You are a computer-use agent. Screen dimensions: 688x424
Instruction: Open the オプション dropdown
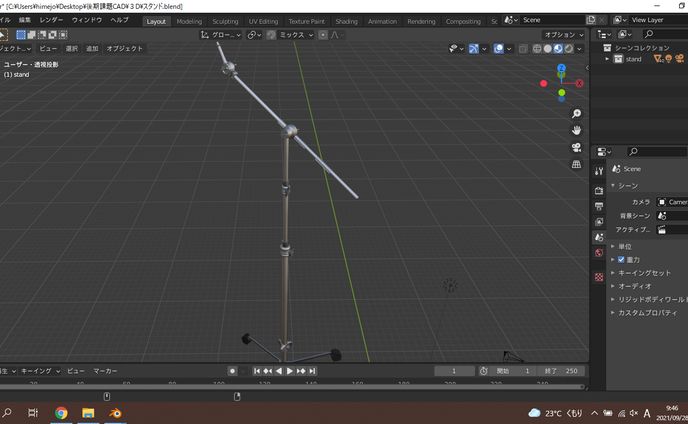(x=564, y=35)
